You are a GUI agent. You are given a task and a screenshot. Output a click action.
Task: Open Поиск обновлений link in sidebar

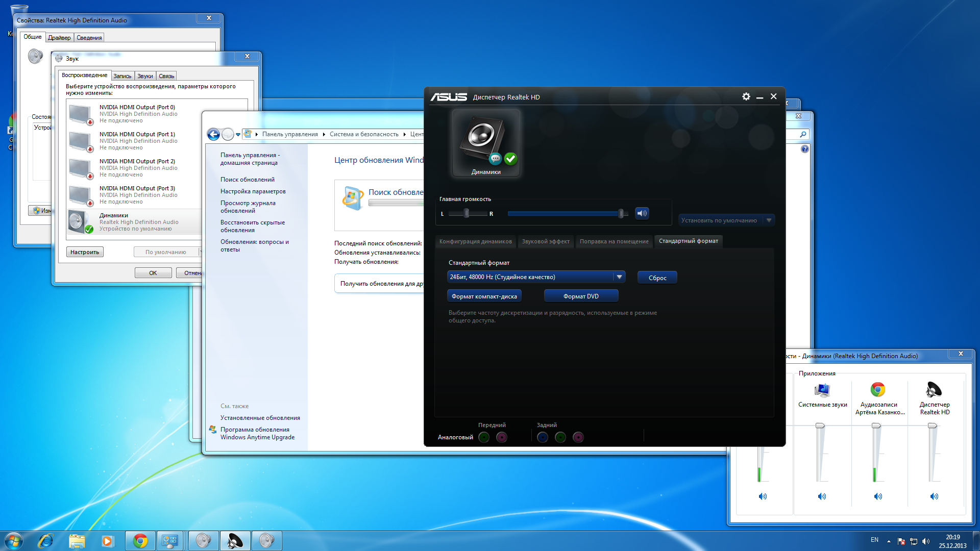point(248,180)
